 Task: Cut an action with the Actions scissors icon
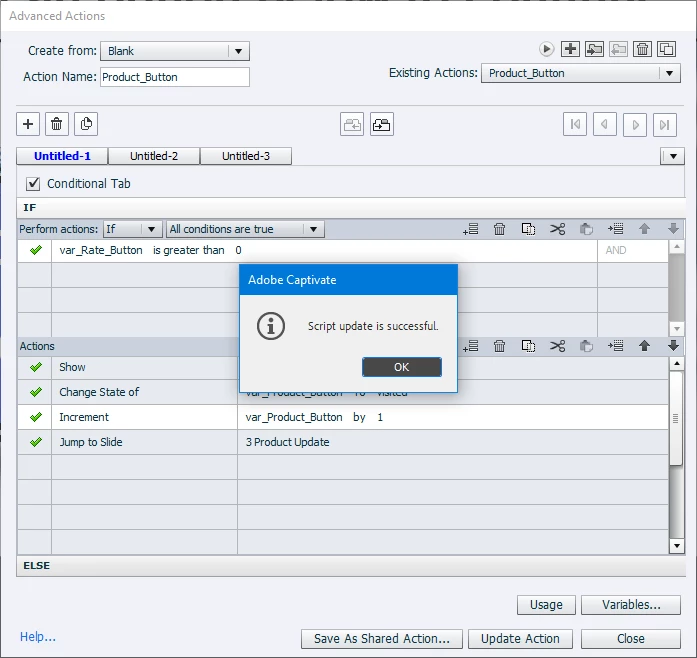(x=557, y=346)
